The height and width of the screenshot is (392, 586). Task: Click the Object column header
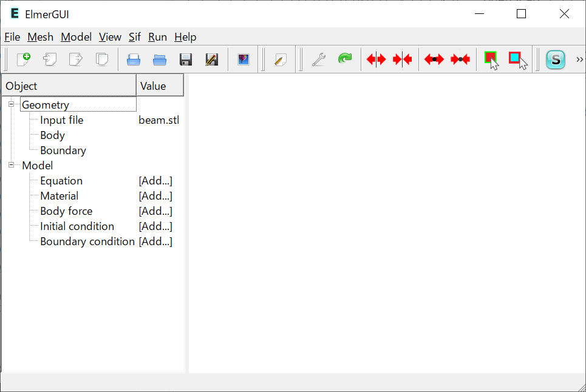(x=69, y=86)
